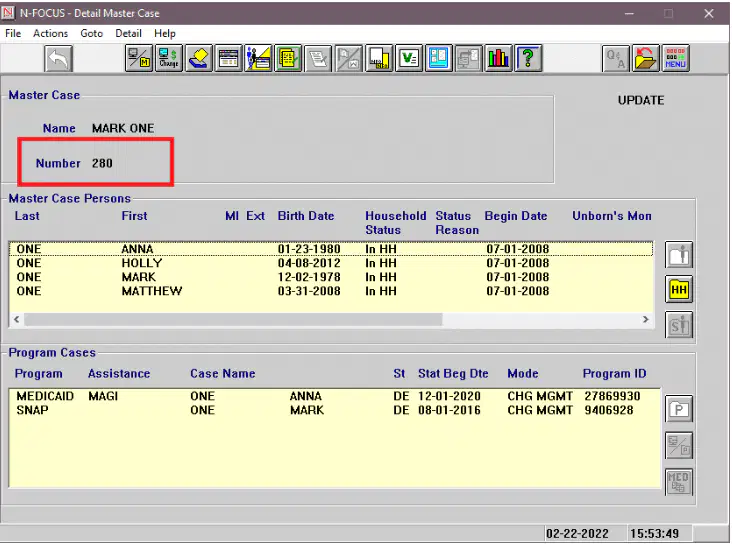Click the back arrow toolbar button
The width and height of the screenshot is (732, 544).
point(58,58)
